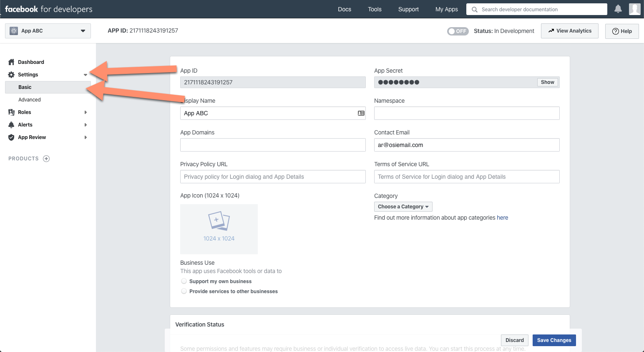The height and width of the screenshot is (352, 644).
Task: Click the Alerts bell icon
Action: pyautogui.click(x=11, y=125)
